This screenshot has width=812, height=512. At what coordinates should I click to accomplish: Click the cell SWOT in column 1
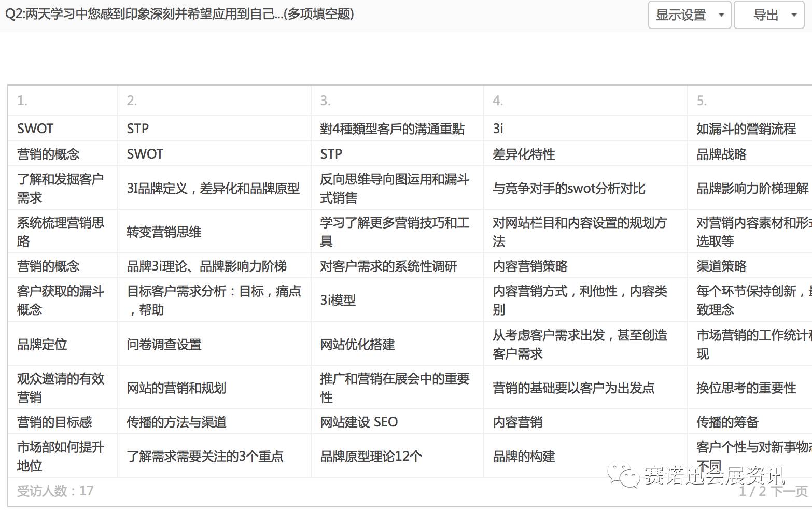coord(63,129)
